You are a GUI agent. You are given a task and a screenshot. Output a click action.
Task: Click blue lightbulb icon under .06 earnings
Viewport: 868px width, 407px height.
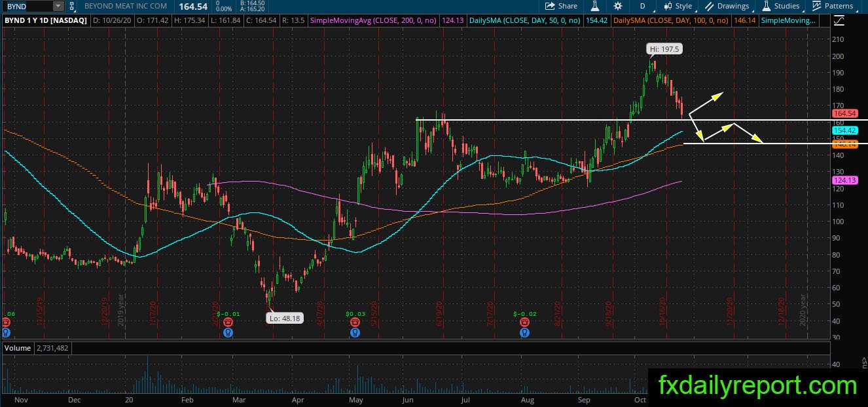tap(6, 332)
